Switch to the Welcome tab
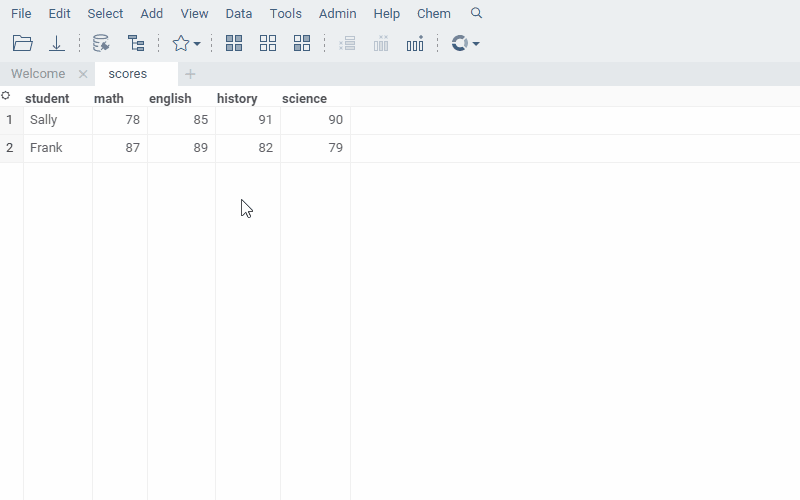This screenshot has height=500, width=800. click(x=38, y=74)
